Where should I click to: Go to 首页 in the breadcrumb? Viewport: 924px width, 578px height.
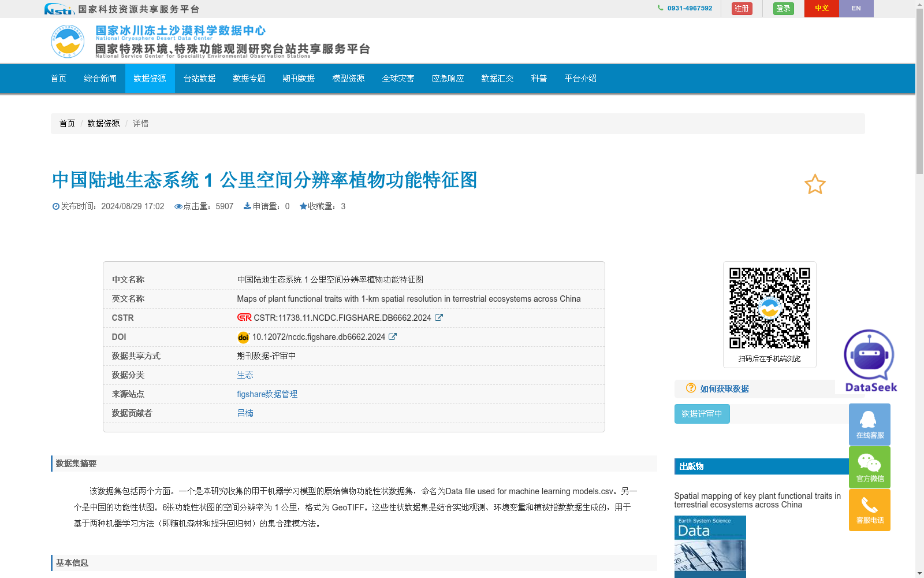coord(68,124)
